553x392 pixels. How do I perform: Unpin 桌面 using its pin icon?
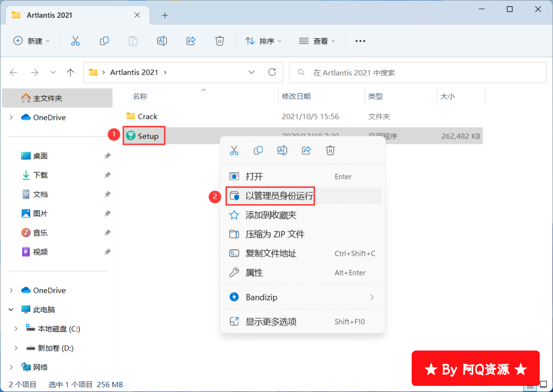coord(108,156)
